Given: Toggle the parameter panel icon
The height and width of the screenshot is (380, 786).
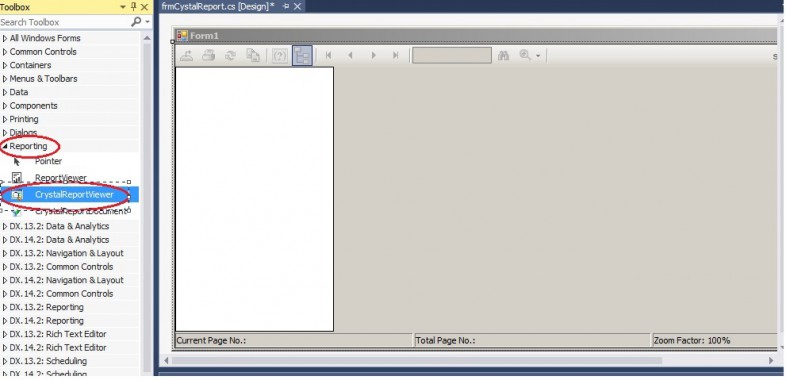Looking at the screenshot, I should [x=280, y=56].
